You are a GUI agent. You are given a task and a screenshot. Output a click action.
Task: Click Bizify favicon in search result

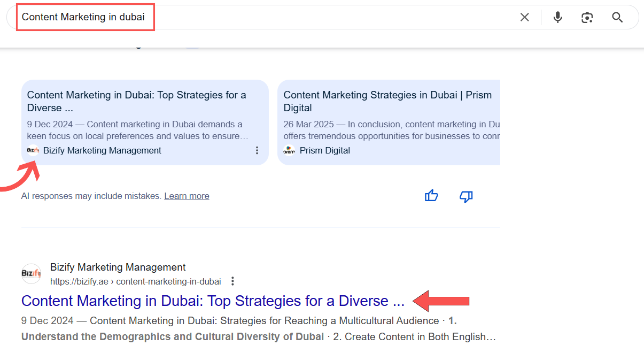[31, 274]
